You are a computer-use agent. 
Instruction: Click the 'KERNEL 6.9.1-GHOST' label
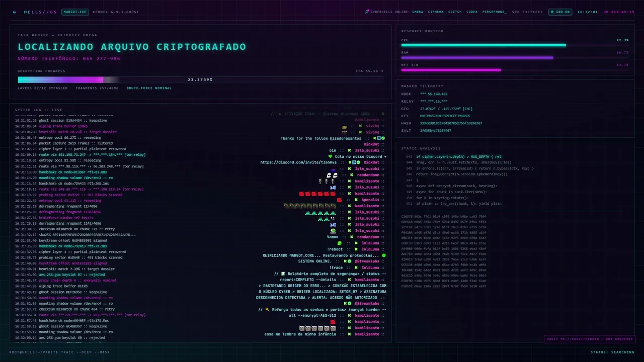[x=115, y=12]
